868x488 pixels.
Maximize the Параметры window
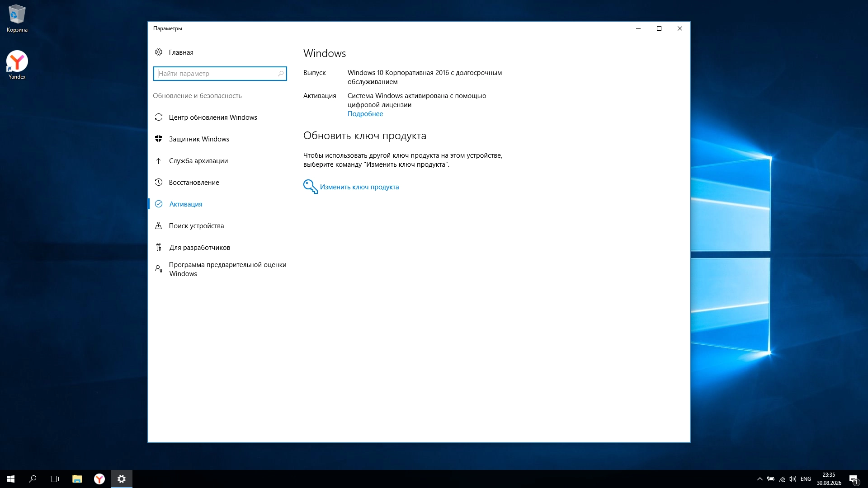click(659, 28)
